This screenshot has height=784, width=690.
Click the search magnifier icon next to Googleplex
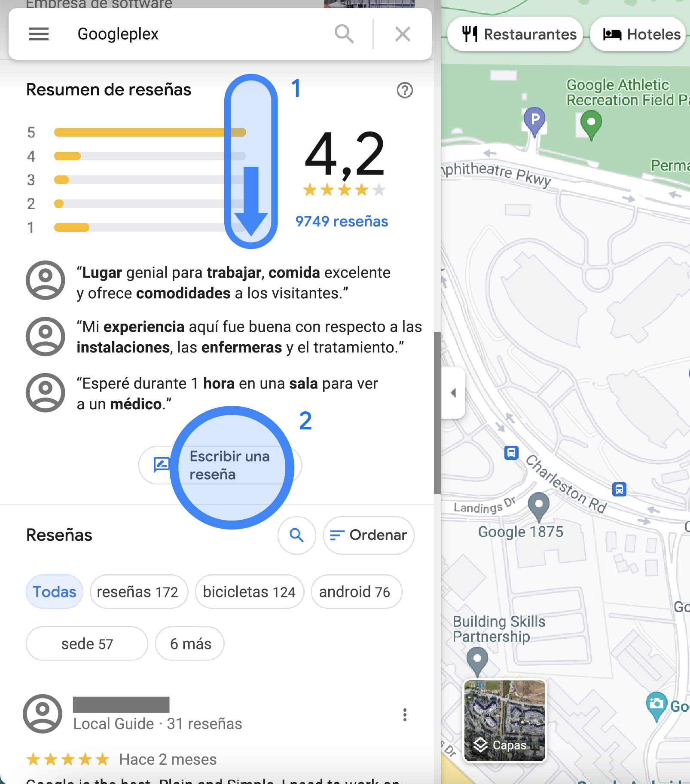point(344,34)
